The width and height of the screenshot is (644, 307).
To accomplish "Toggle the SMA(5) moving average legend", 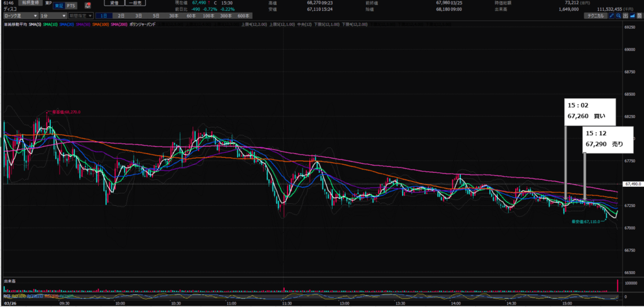I will (x=34, y=24).
